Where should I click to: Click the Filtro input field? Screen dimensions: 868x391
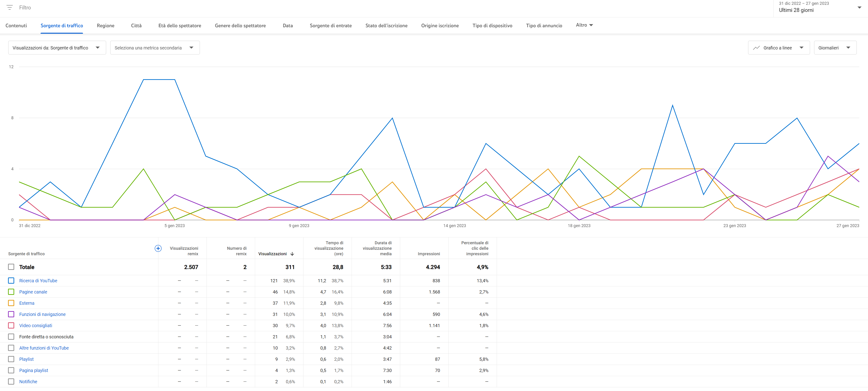[x=25, y=7]
